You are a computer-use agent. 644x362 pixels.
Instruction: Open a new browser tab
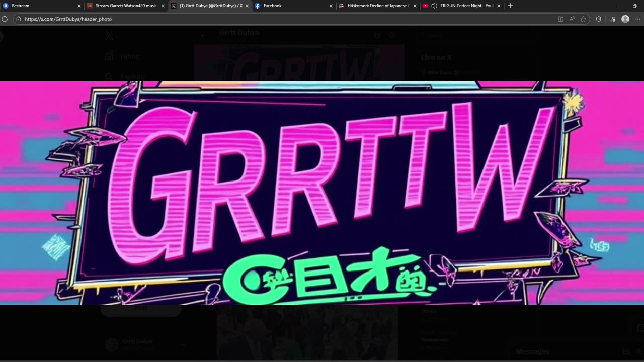click(510, 6)
